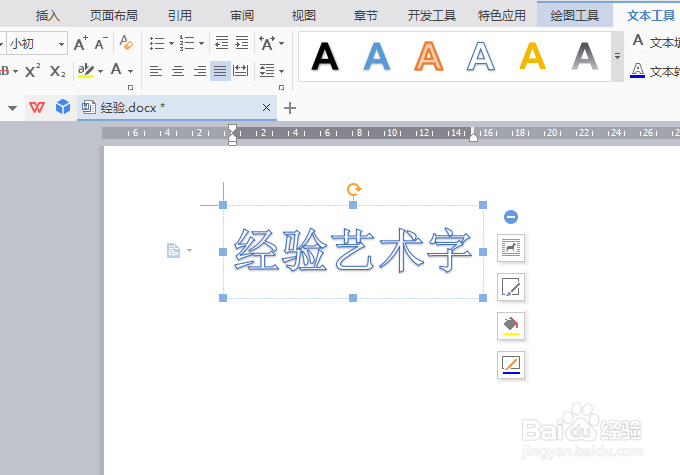
Task: Open shape fill bucket icon
Action: (x=511, y=326)
